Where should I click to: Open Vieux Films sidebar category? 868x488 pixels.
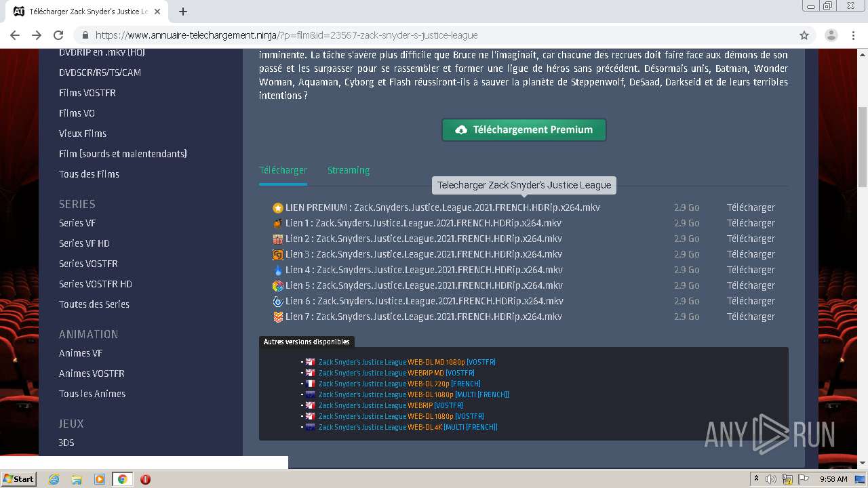[83, 134]
